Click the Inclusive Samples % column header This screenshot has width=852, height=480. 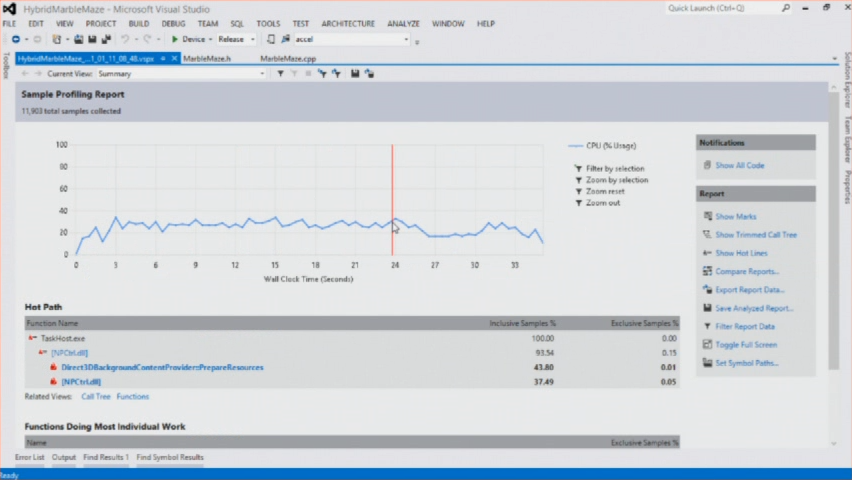click(522, 323)
